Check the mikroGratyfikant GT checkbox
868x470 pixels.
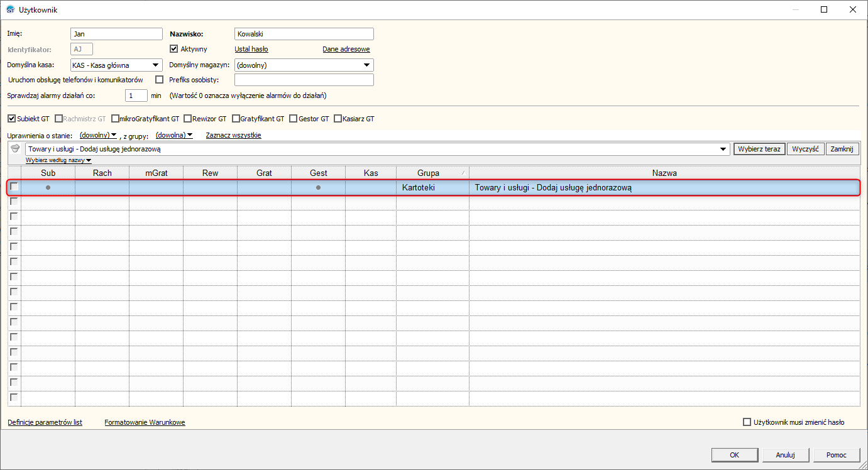pos(115,118)
